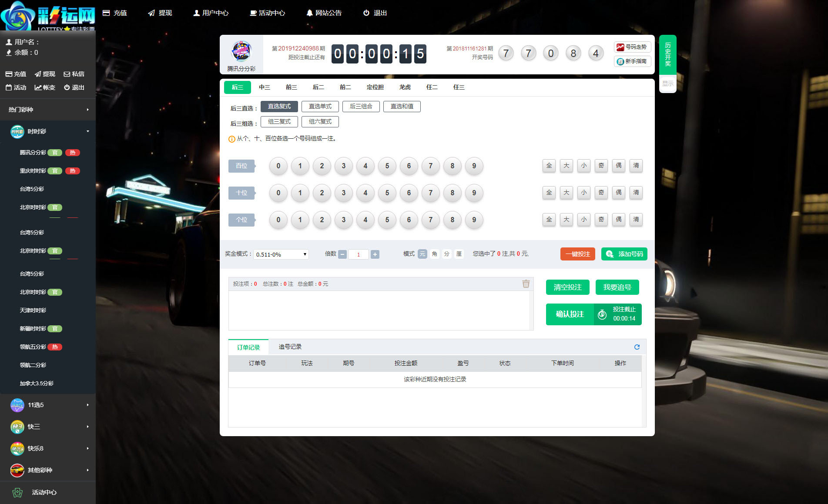Viewport: 828px width, 504px height.
Task: Click the 确认投注 button
Action: [x=570, y=314]
